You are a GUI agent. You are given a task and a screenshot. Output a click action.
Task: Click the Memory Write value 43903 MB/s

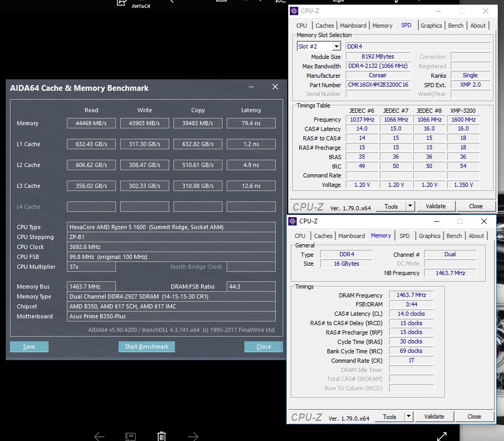(145, 123)
